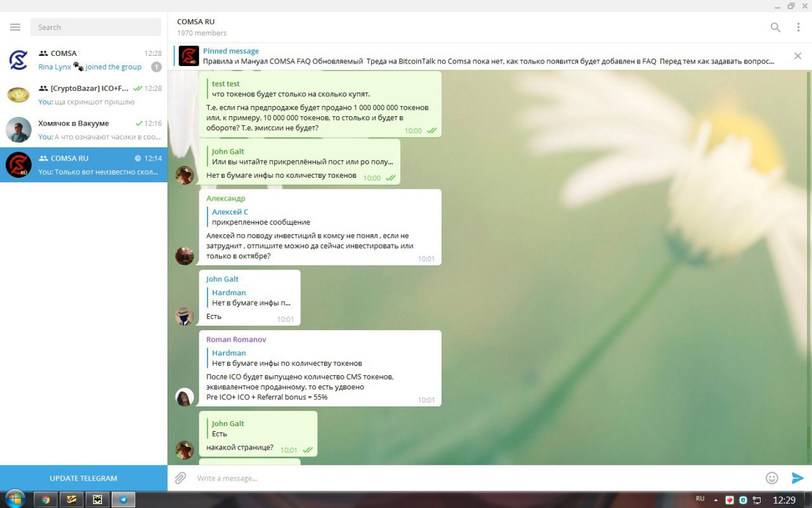Open the Windows Start button
The height and width of the screenshot is (508, 812).
[15, 499]
